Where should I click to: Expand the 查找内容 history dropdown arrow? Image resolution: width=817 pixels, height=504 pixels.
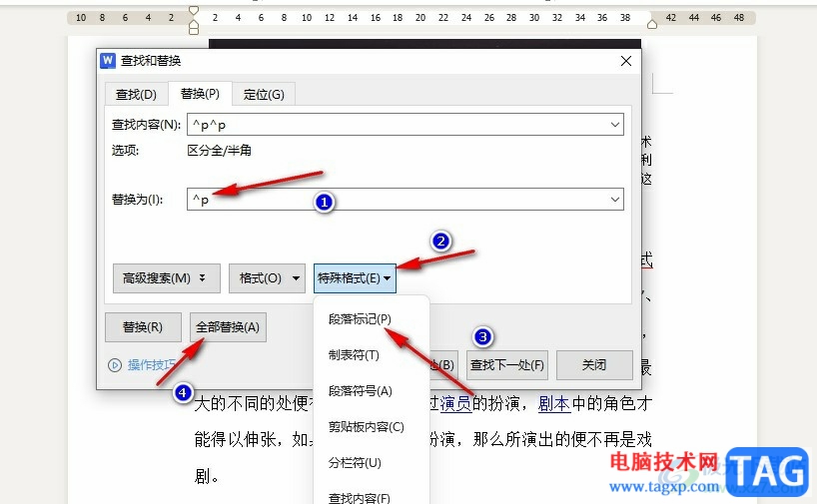(x=615, y=125)
